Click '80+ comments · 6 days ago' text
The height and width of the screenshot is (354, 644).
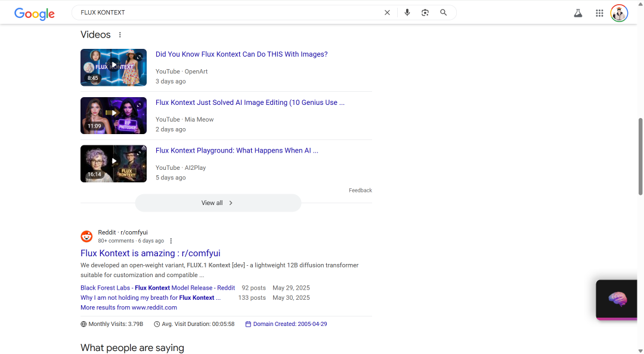[x=131, y=241]
